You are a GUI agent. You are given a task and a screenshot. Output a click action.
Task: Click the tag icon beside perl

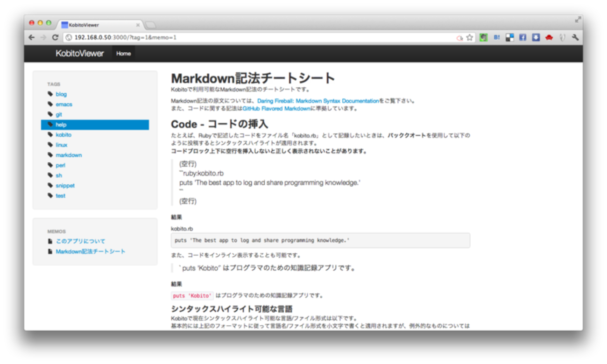tap(50, 165)
